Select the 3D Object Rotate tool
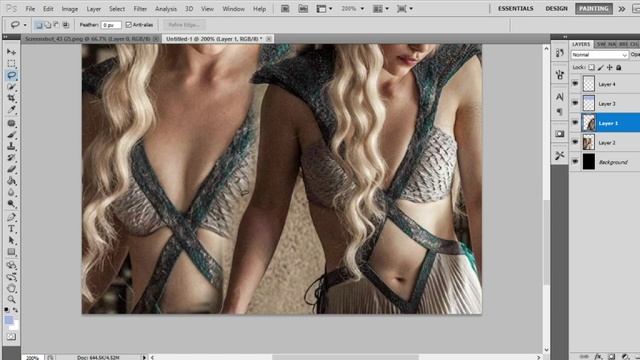Image resolution: width=640 pixels, height=360 pixels. click(11, 265)
